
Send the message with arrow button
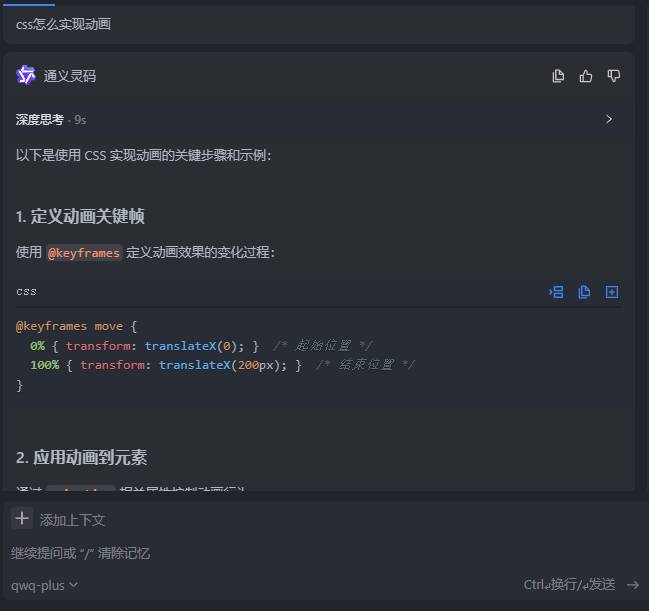632,585
